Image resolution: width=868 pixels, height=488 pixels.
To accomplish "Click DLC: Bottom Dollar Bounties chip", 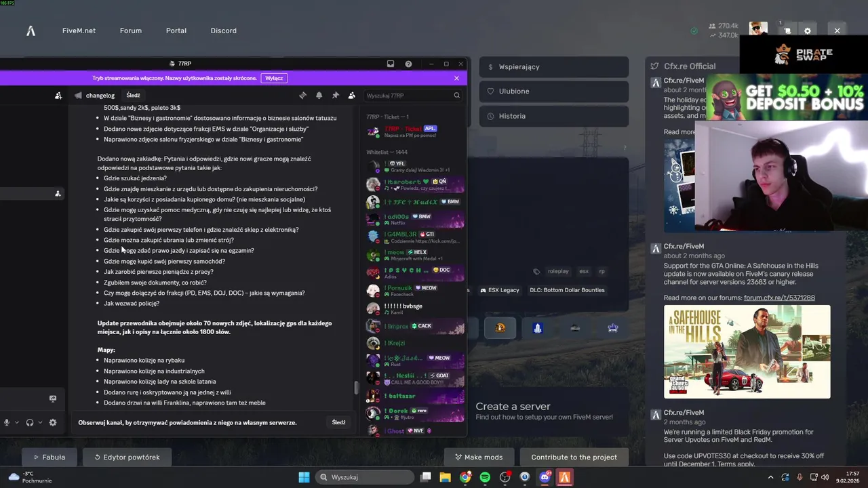I will coord(567,290).
